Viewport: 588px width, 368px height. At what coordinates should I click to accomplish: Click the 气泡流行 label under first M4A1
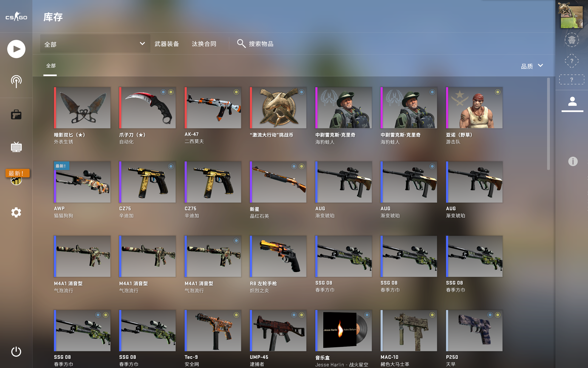pos(63,290)
